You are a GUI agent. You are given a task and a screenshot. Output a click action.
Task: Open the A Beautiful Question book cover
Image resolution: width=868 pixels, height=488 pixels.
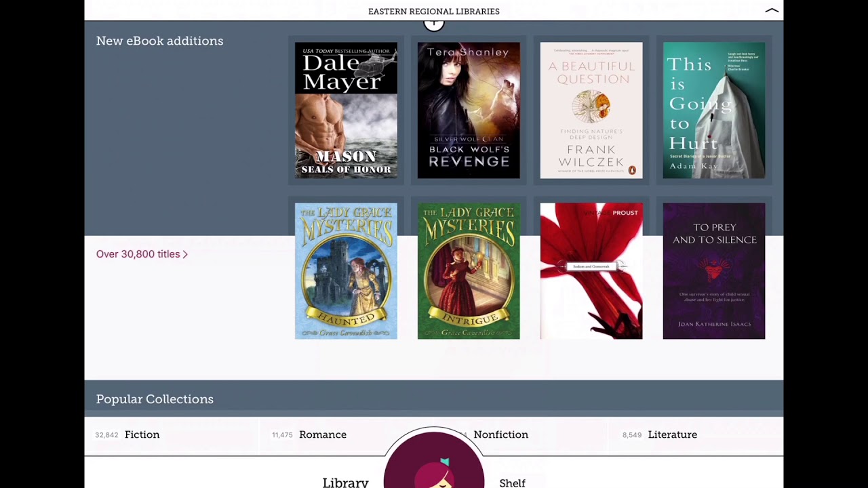coord(591,110)
